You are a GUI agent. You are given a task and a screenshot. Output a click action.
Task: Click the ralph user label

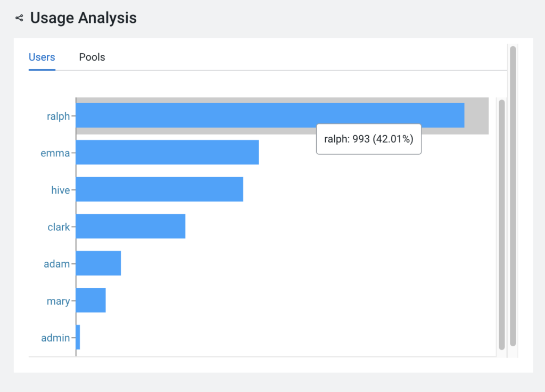point(58,116)
